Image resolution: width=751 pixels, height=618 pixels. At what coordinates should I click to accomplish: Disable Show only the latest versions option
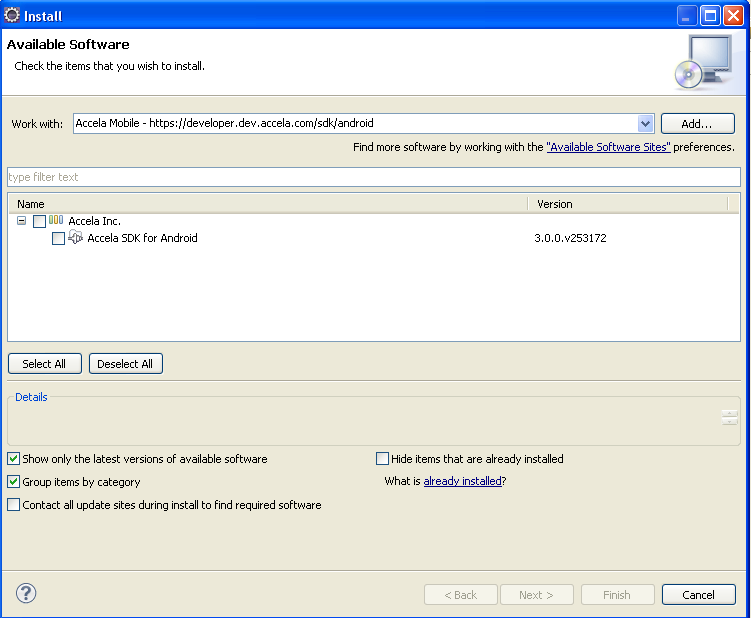click(x=14, y=459)
